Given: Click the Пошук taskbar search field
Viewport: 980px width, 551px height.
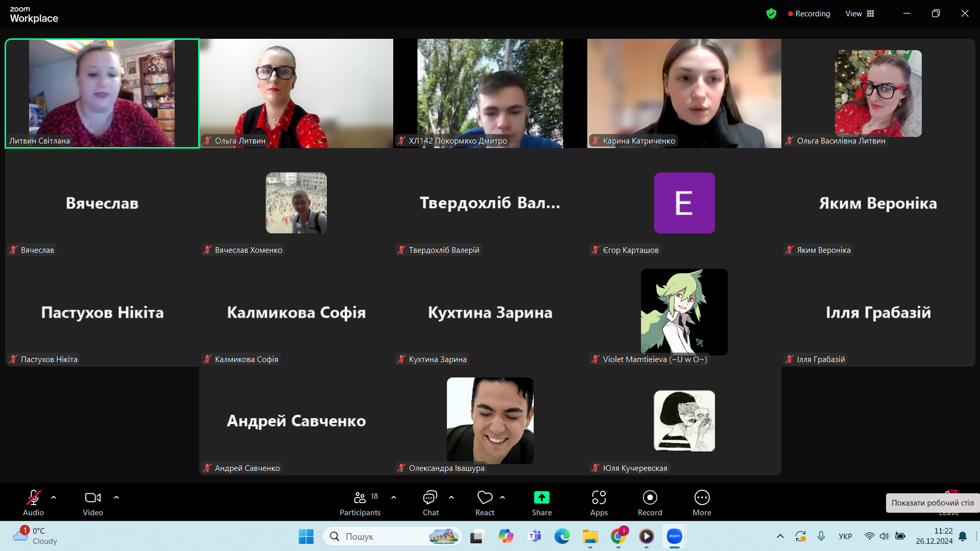Looking at the screenshot, I should pyautogui.click(x=392, y=536).
